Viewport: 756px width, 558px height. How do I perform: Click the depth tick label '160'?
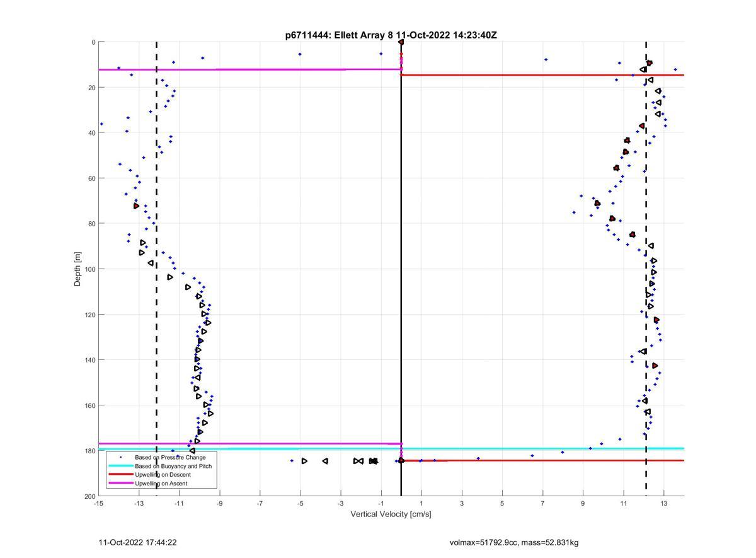click(x=89, y=405)
